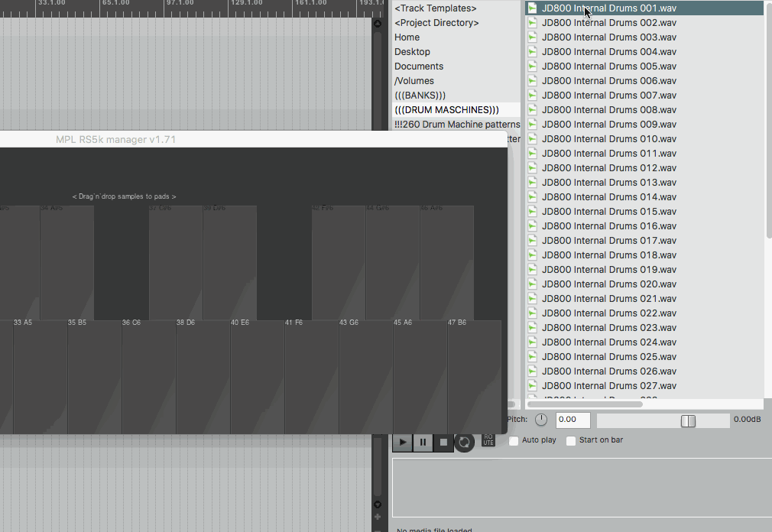Enable the Auto play checkbox
Viewport: 772px width, 532px height.
coord(514,440)
